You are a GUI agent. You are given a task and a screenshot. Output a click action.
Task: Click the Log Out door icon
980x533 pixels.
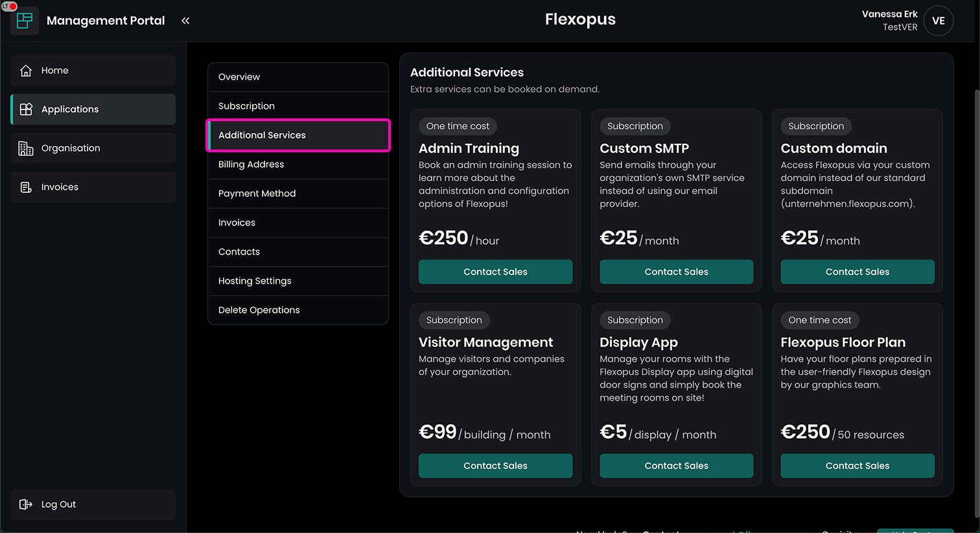pos(26,505)
